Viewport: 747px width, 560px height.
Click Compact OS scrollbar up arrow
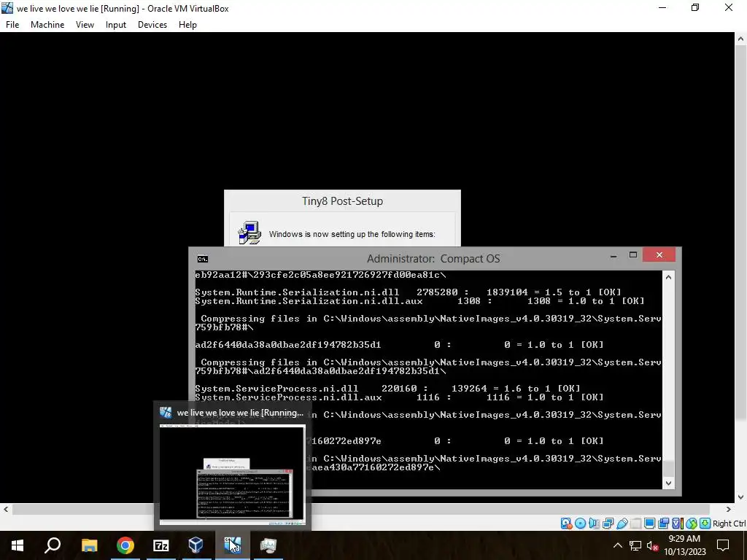[x=668, y=277]
